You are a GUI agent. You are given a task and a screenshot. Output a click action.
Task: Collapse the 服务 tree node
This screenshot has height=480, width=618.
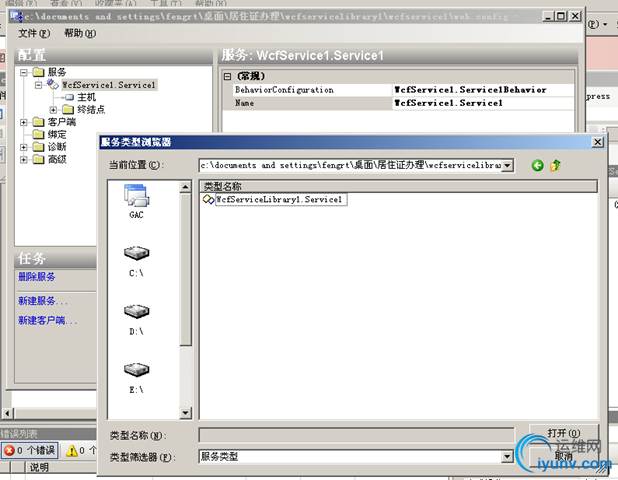[24, 73]
